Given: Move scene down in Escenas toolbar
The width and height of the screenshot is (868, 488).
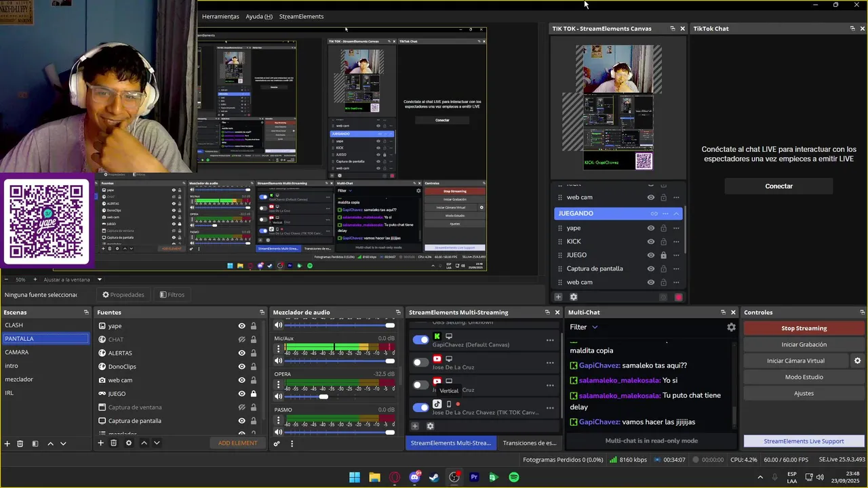Looking at the screenshot, I should point(63,443).
